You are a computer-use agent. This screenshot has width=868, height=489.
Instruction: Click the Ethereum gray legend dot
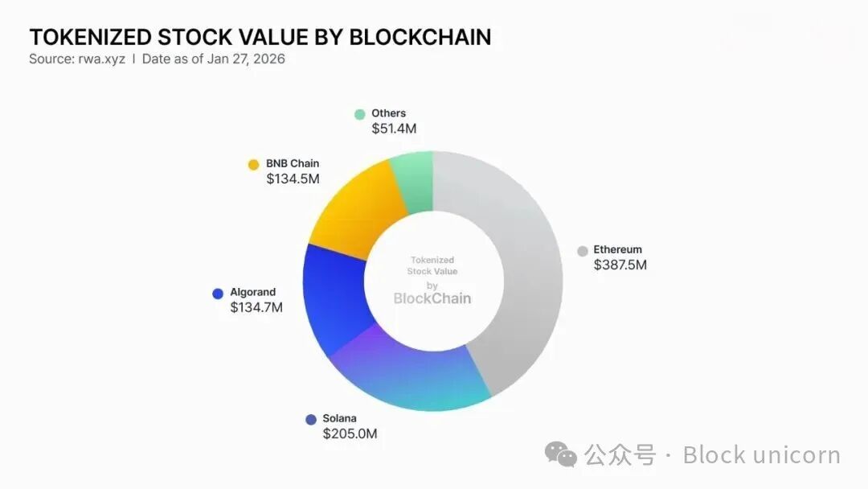coord(583,251)
